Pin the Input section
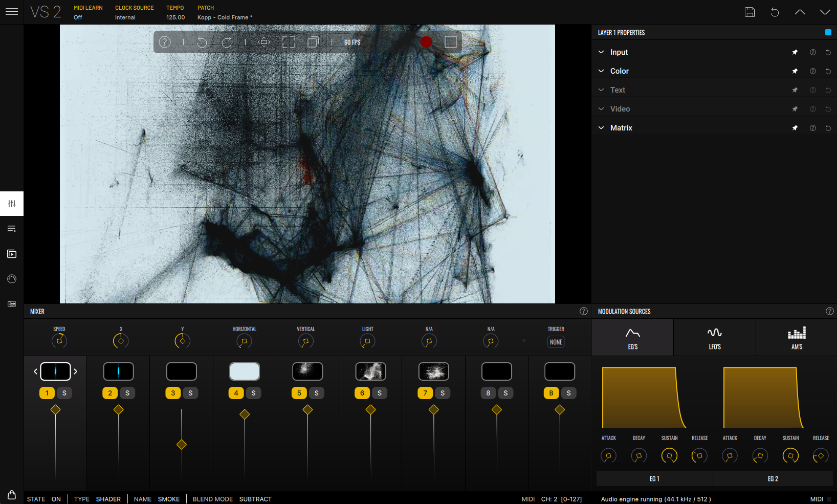 795,52
